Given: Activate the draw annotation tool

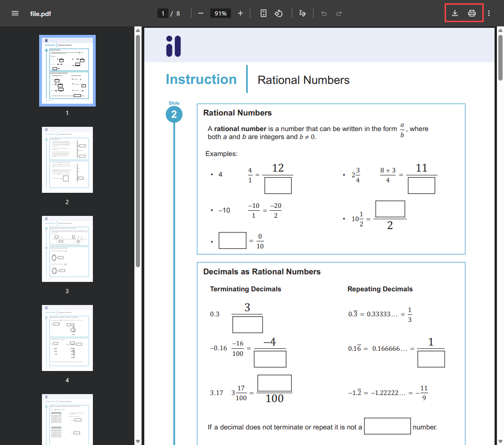Looking at the screenshot, I should (303, 14).
